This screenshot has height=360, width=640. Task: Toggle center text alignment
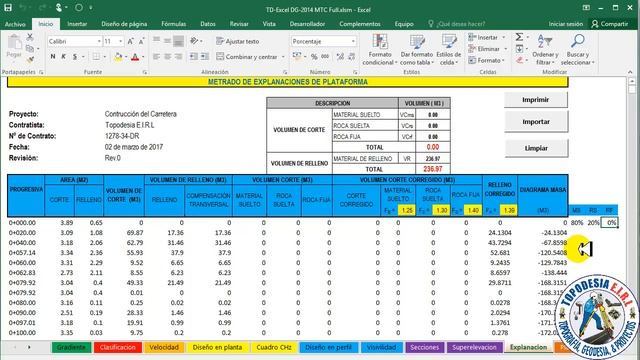point(167,57)
